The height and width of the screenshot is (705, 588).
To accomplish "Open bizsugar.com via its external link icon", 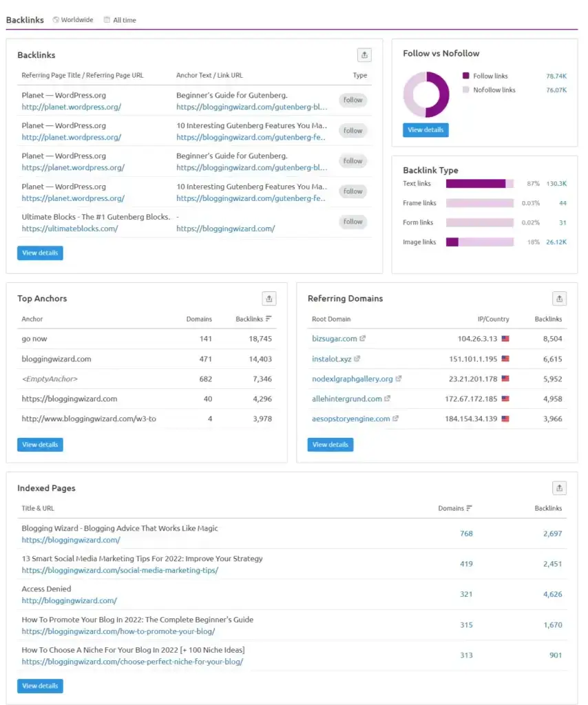I will (364, 338).
